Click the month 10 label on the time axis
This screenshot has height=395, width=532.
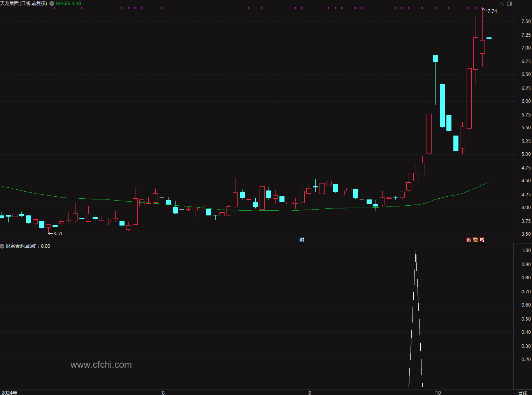438,392
